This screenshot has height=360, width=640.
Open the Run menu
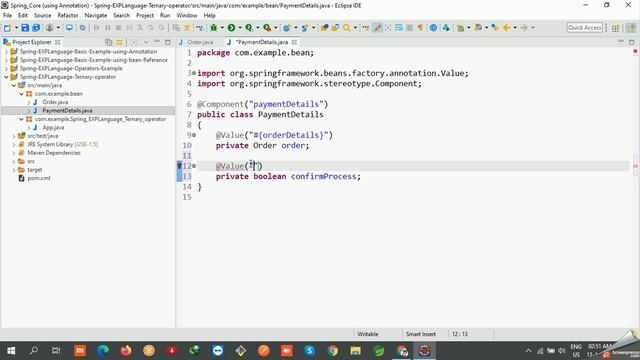pyautogui.click(x=165, y=16)
